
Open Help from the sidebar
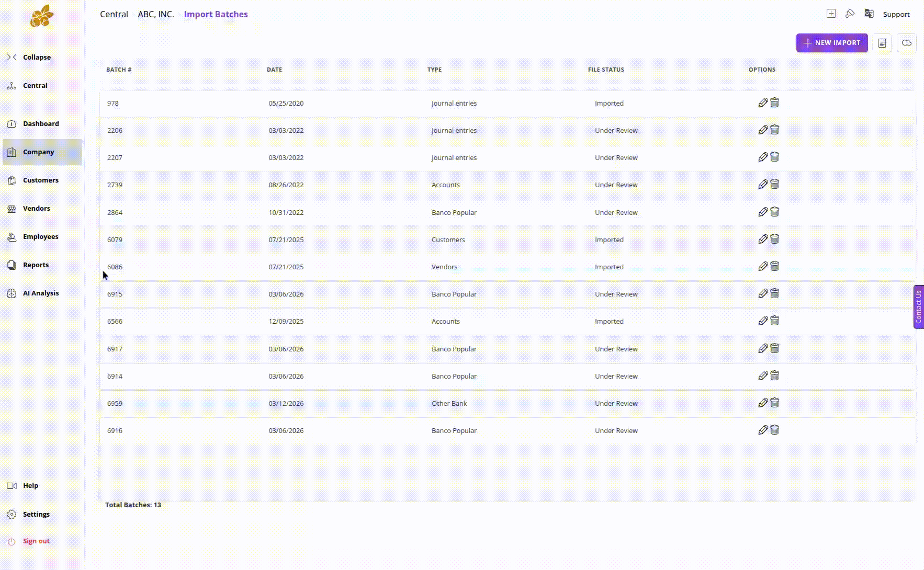coord(30,485)
